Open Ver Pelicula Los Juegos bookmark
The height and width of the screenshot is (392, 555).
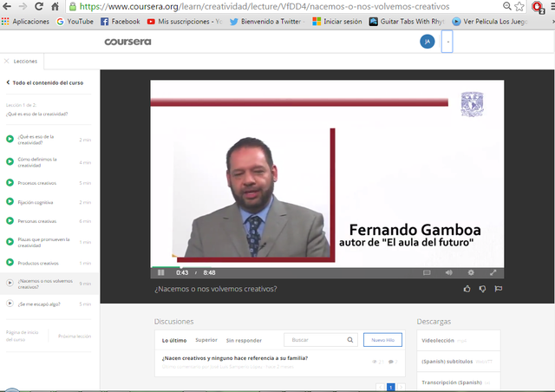click(x=490, y=22)
